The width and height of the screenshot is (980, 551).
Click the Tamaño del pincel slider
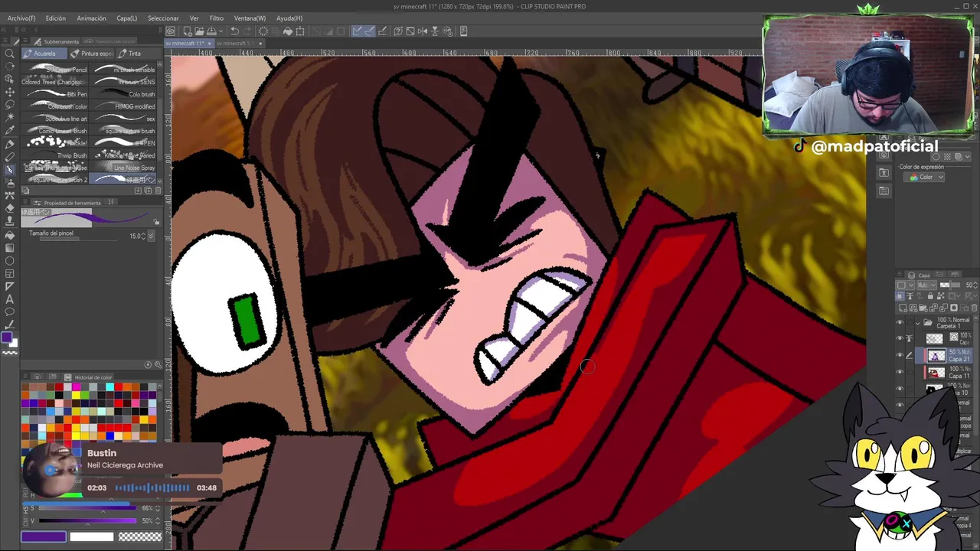pos(78,239)
